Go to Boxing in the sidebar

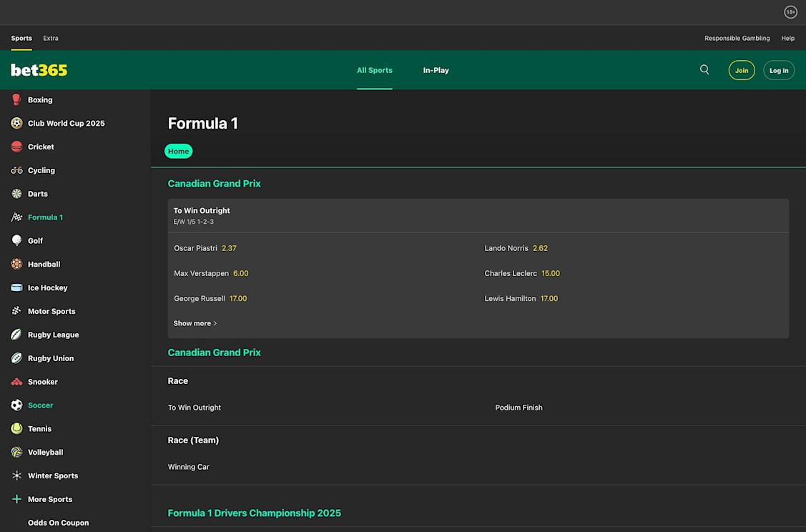40,99
